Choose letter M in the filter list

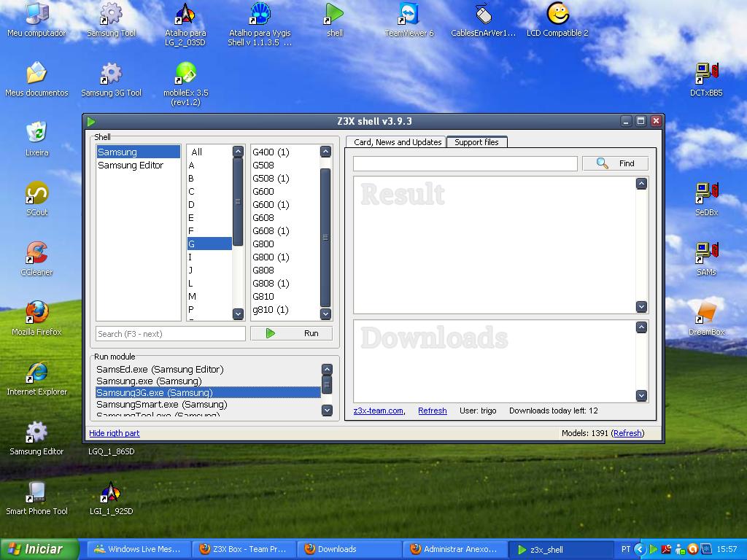pyautogui.click(x=209, y=296)
